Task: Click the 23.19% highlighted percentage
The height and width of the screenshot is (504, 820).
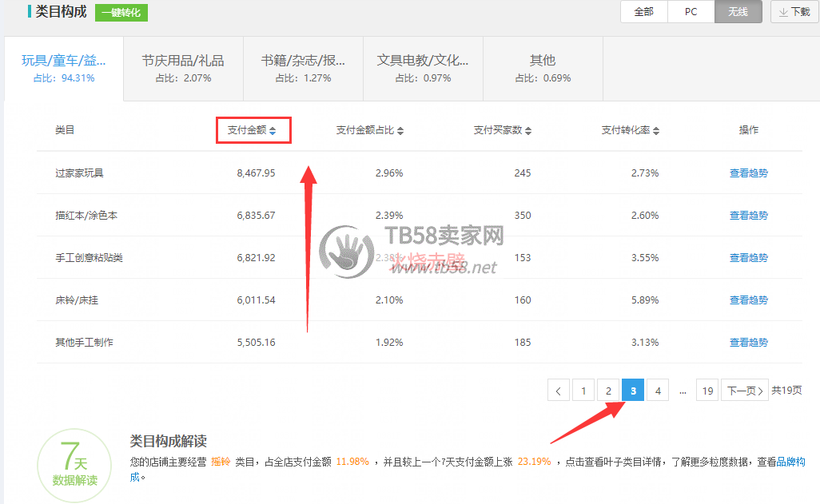Action: pyautogui.click(x=535, y=462)
